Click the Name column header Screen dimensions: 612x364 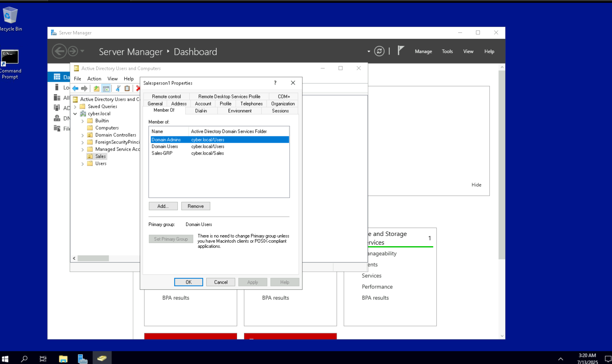[169, 132]
